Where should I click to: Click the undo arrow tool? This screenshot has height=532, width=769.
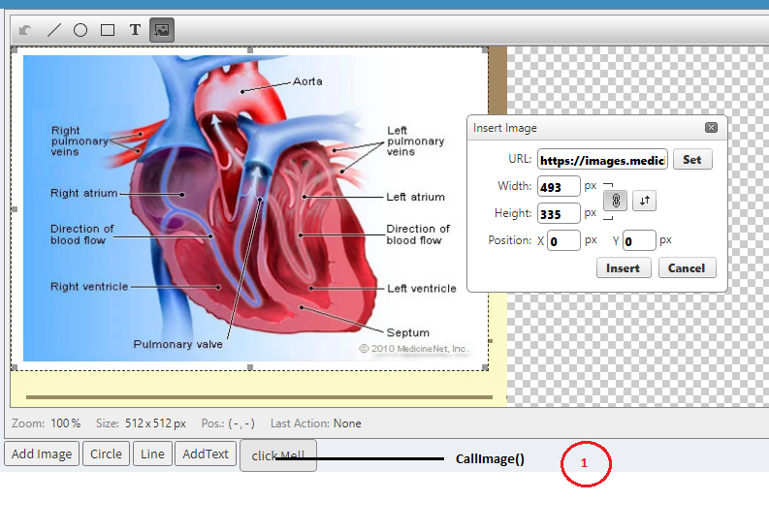pos(25,30)
